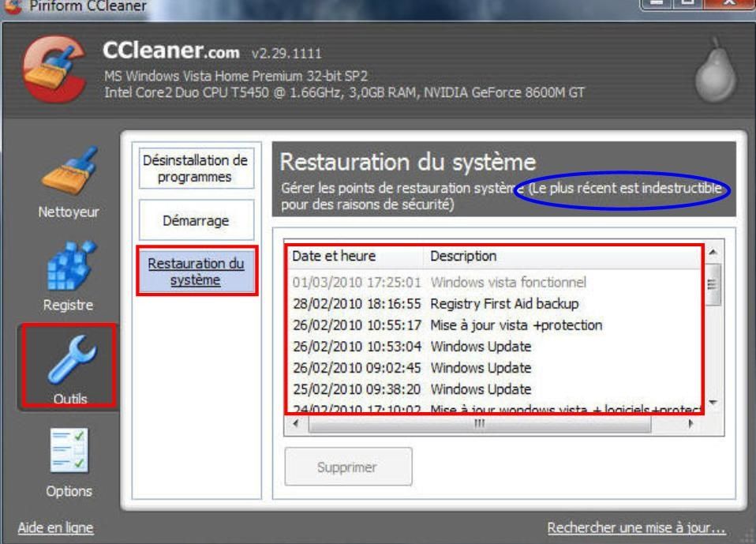Image resolution: width=756 pixels, height=544 pixels.
Task: Switch to Désinstallation de programmes tab
Action: [x=196, y=168]
